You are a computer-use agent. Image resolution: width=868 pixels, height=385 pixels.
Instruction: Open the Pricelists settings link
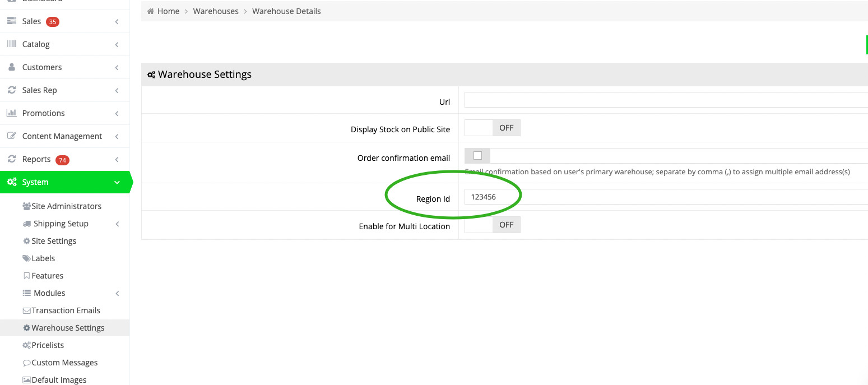tap(48, 345)
